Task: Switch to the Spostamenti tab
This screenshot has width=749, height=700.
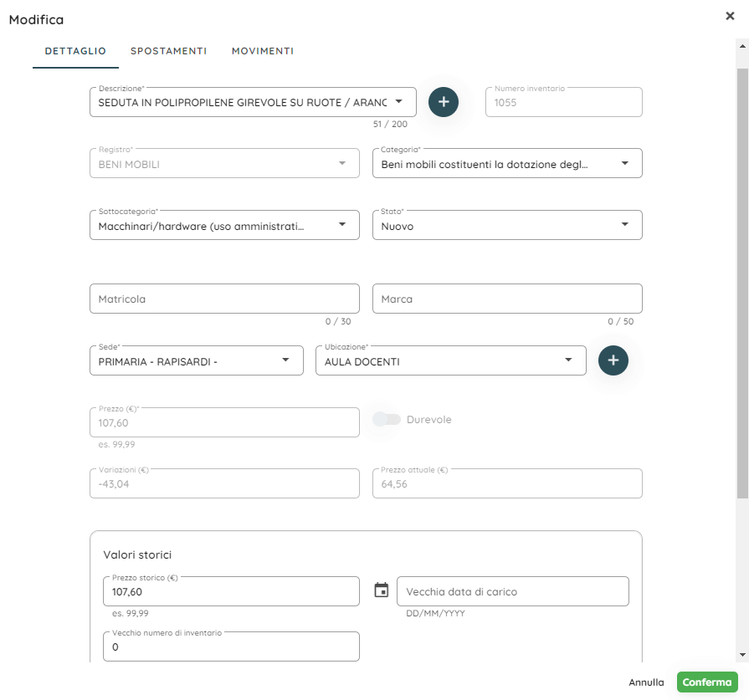Action: pos(168,51)
